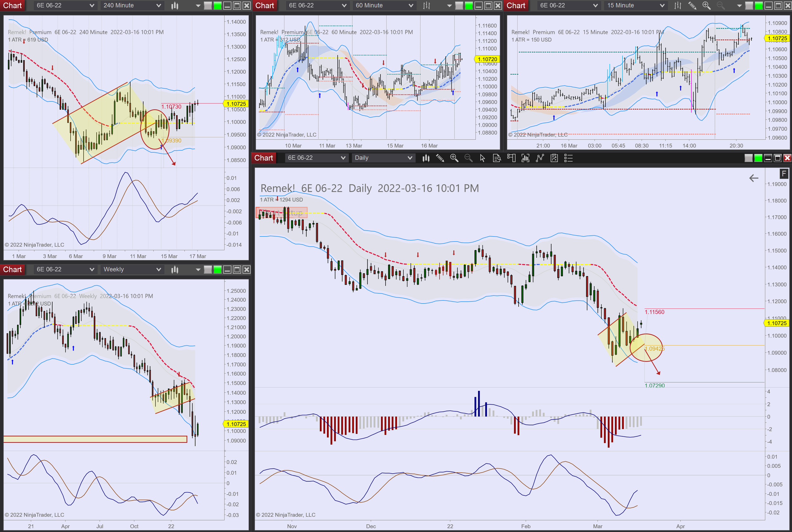Click the F button on Daily chart
The width and height of the screenshot is (792, 532).
coord(783,174)
